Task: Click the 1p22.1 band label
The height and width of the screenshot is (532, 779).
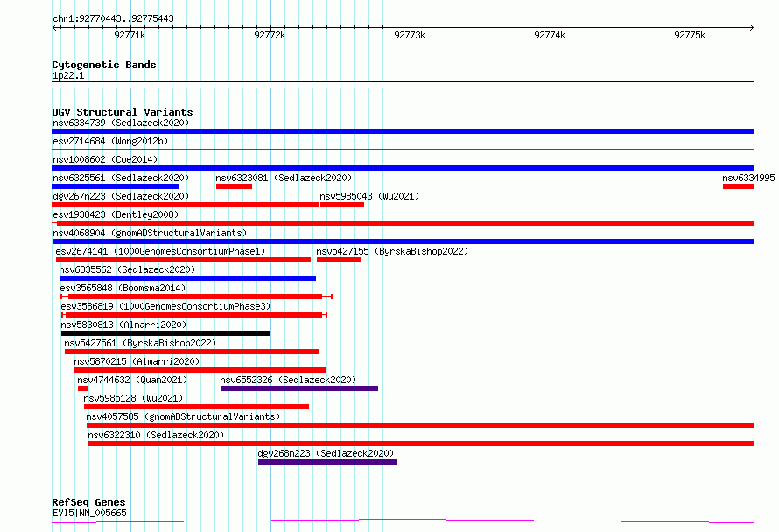Action: (68, 75)
